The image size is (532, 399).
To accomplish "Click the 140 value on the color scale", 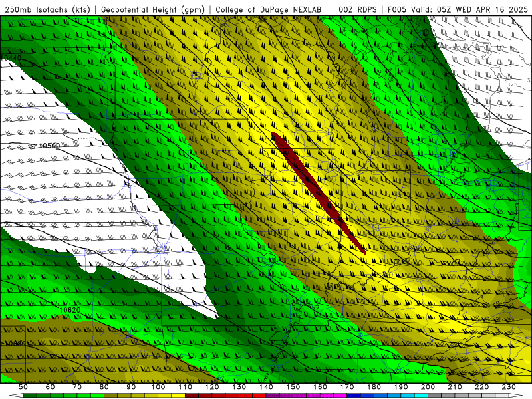I will click(x=266, y=387).
